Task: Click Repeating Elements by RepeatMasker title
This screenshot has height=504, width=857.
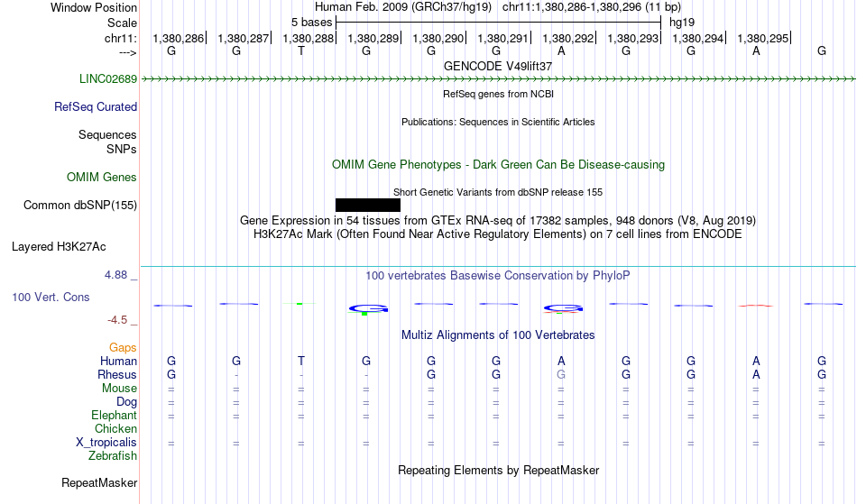Action: coord(499,471)
